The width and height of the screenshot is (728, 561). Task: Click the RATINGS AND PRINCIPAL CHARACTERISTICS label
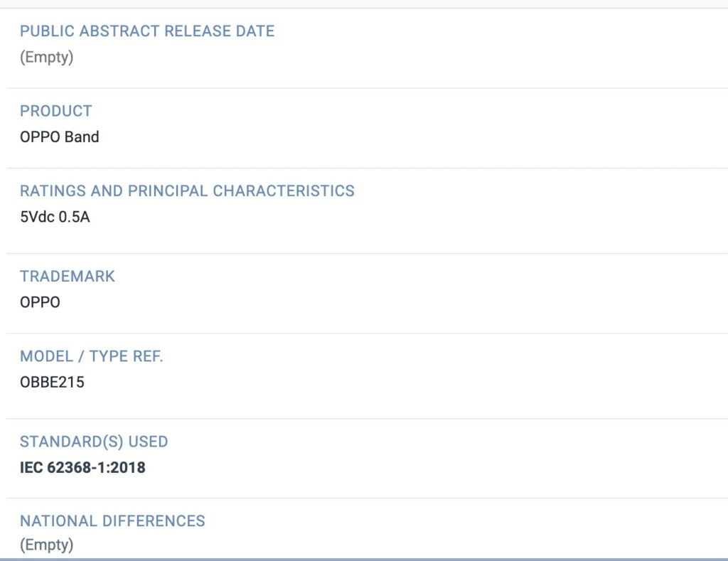coord(187,191)
